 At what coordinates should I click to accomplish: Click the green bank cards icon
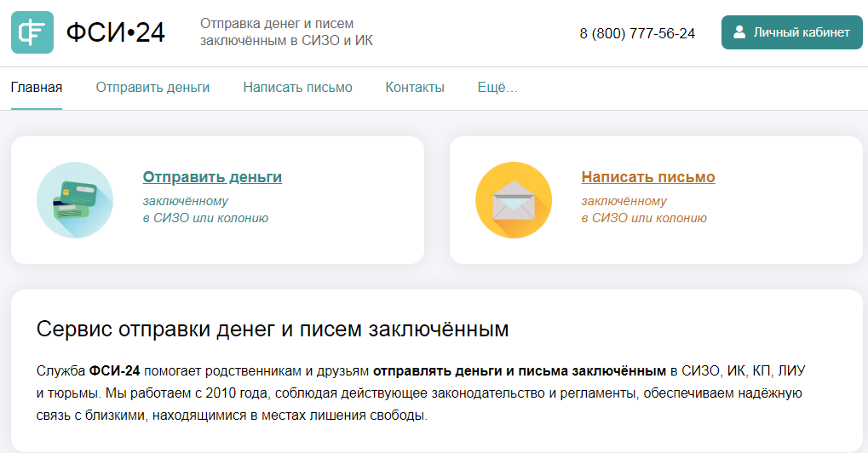(x=75, y=200)
